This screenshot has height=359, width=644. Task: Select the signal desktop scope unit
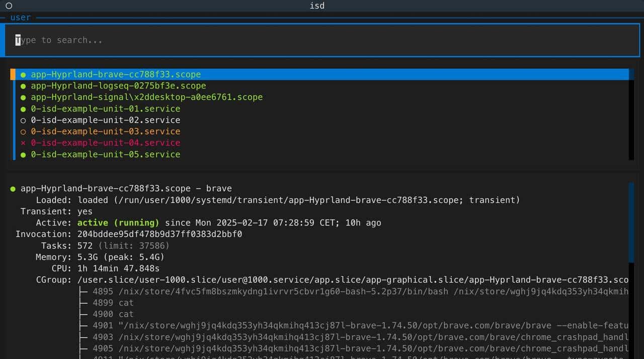[x=146, y=97]
